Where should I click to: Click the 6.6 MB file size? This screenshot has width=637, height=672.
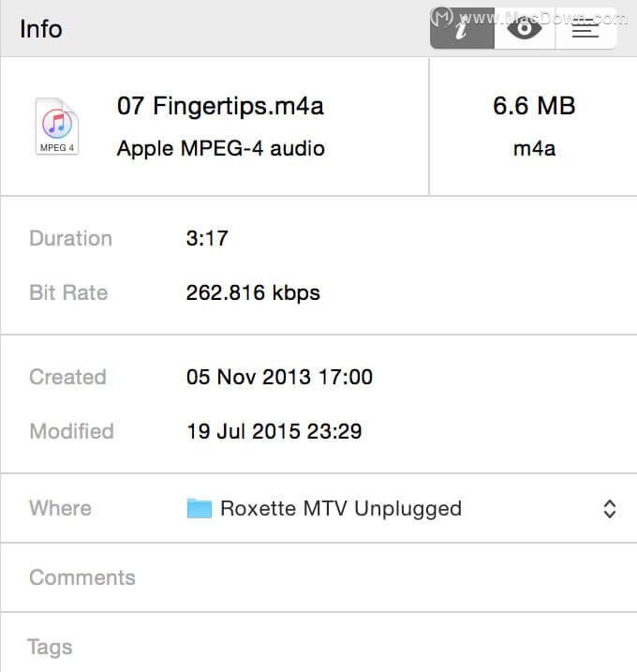tap(534, 105)
